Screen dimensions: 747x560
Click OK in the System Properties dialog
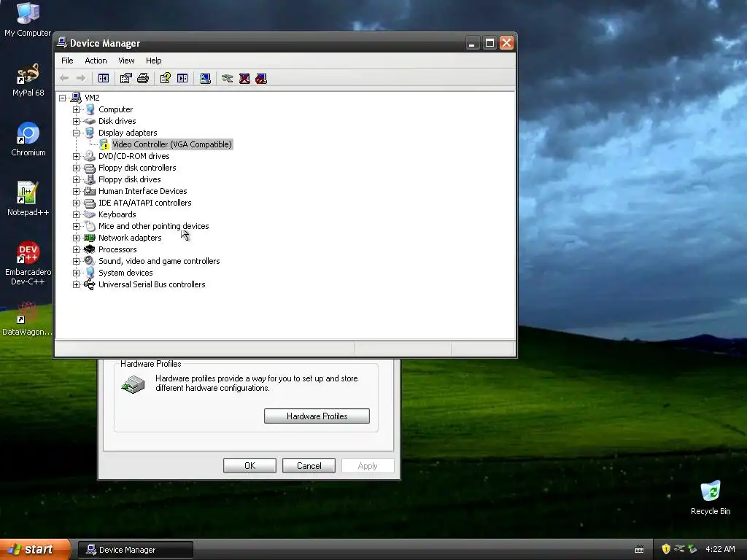249,466
